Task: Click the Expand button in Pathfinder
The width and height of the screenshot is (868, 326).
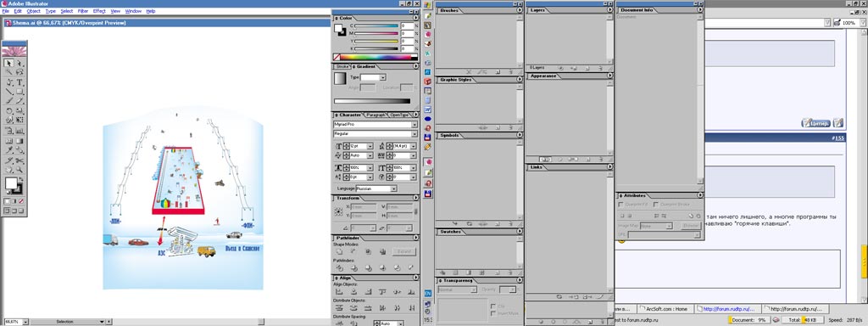Action: (x=403, y=251)
